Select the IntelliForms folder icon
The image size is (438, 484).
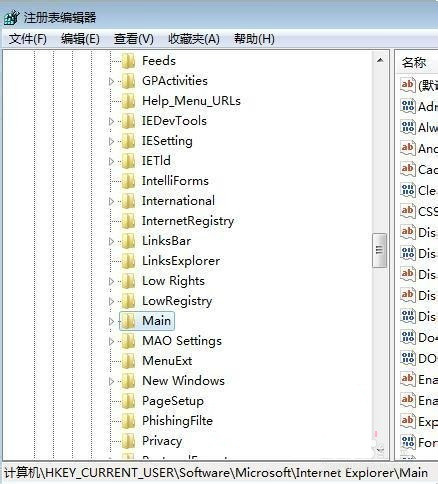pos(128,181)
